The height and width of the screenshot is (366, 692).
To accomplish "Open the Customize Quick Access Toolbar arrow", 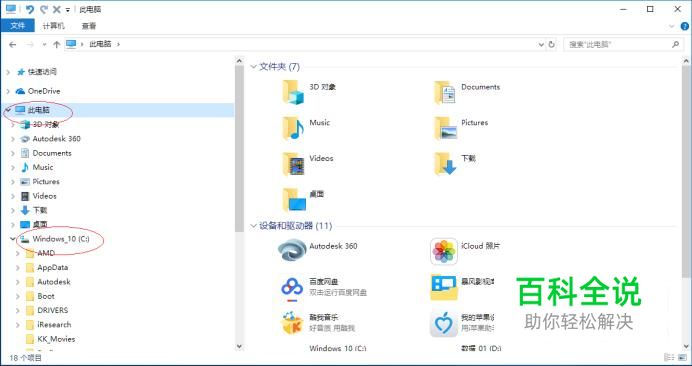I will point(68,10).
